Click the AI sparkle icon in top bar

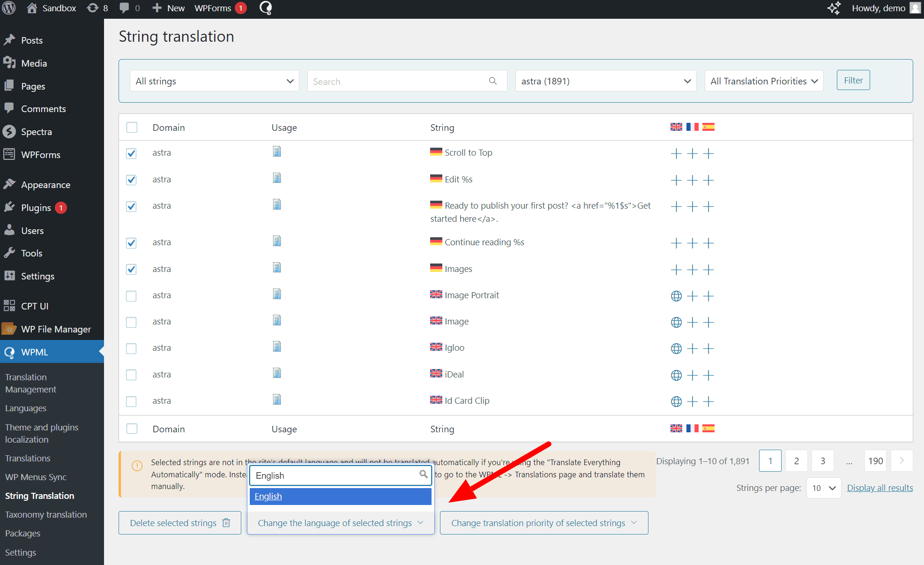point(834,8)
